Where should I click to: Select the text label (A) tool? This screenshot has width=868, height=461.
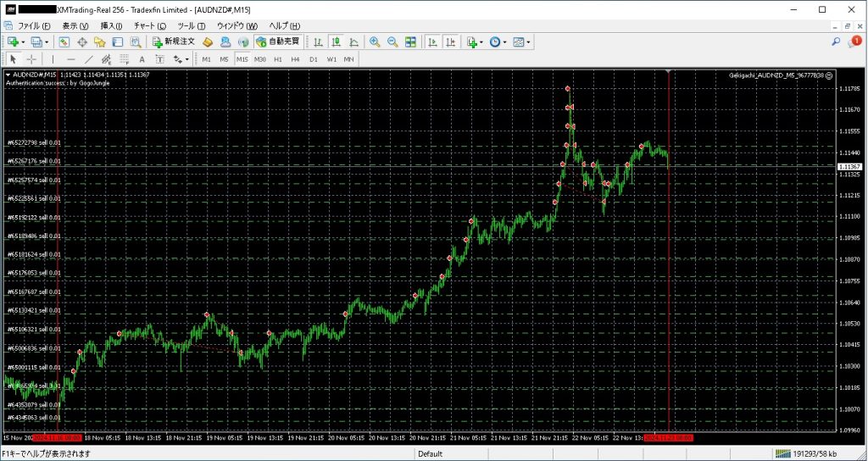point(141,59)
